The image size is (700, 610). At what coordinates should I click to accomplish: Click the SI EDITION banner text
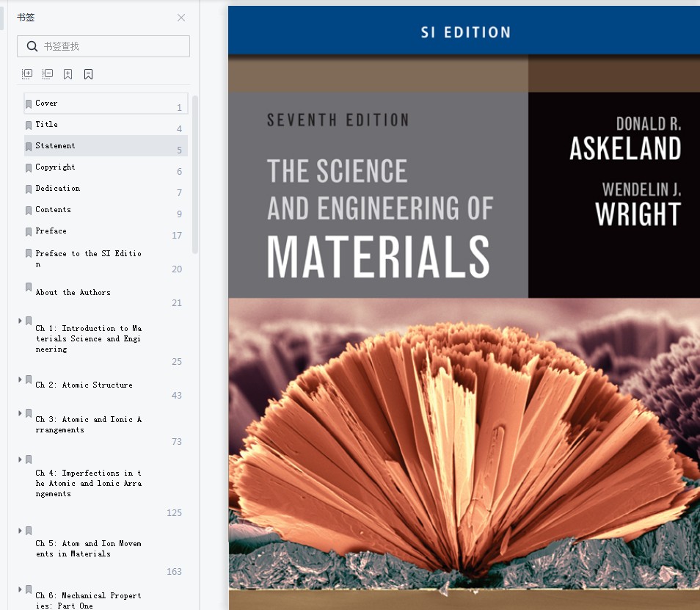(x=466, y=32)
